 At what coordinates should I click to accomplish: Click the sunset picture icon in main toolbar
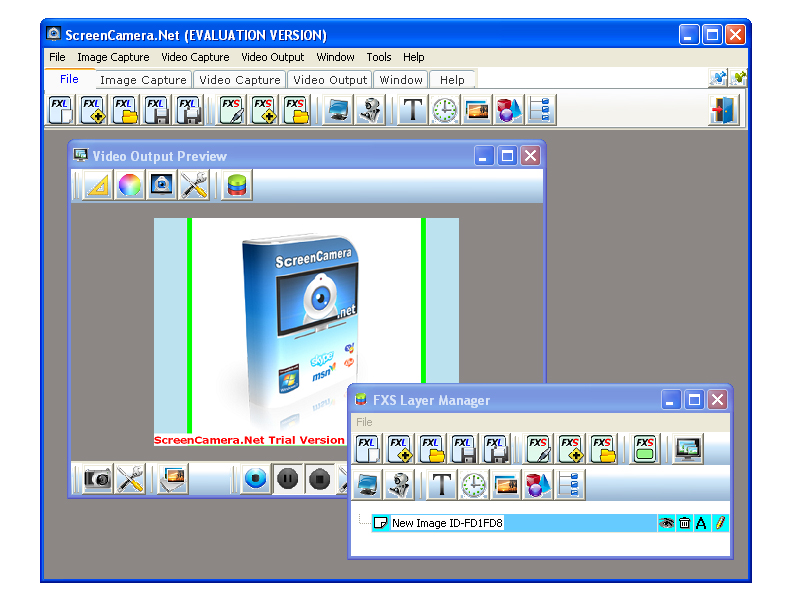[477, 110]
